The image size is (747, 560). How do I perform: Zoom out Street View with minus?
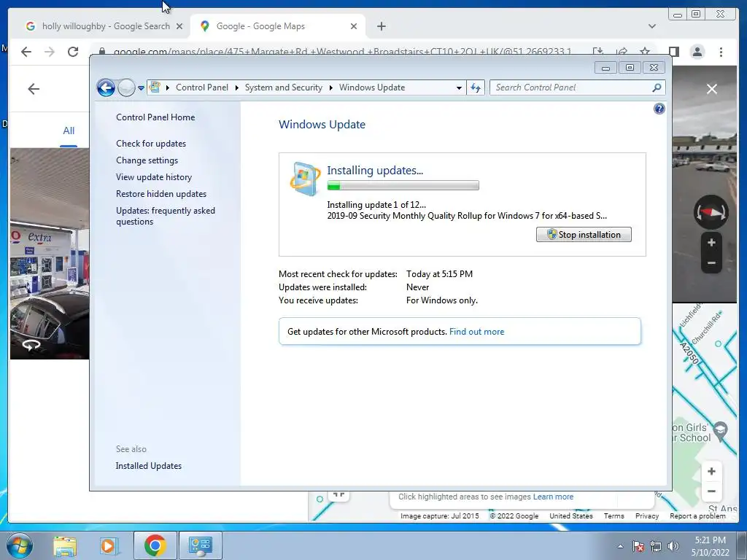pyautogui.click(x=711, y=262)
